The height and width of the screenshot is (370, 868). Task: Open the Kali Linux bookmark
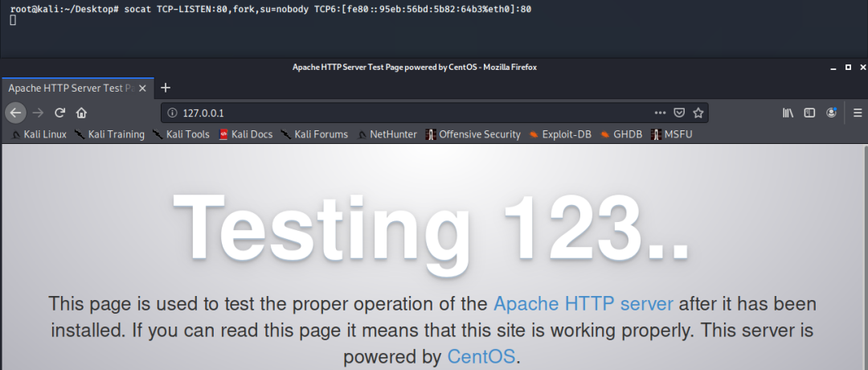[x=39, y=134]
